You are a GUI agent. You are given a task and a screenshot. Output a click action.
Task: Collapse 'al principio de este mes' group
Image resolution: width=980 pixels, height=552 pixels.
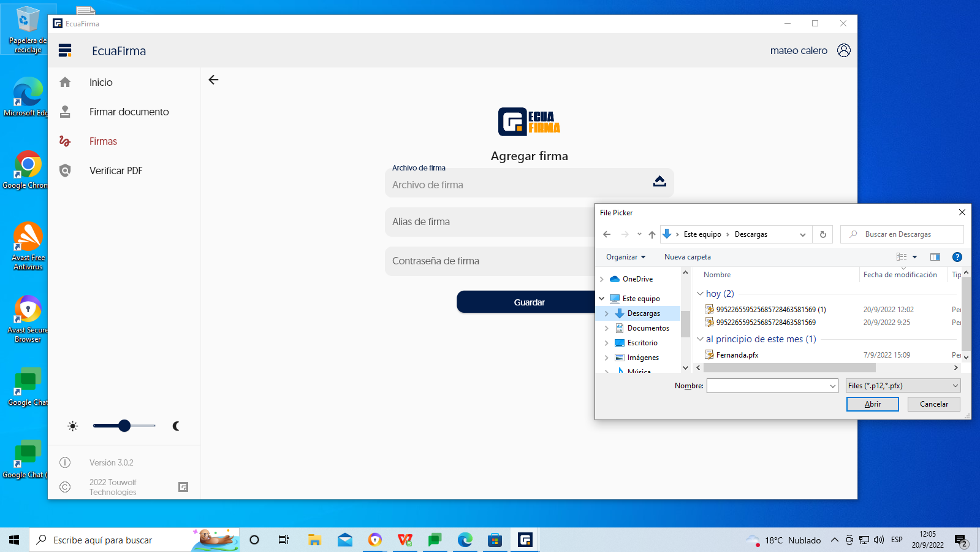700,339
